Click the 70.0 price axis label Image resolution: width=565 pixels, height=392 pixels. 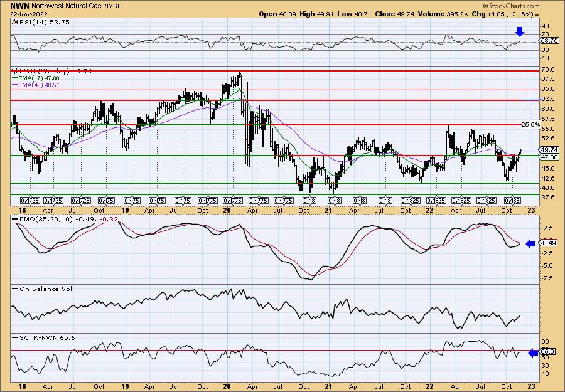pyautogui.click(x=548, y=69)
